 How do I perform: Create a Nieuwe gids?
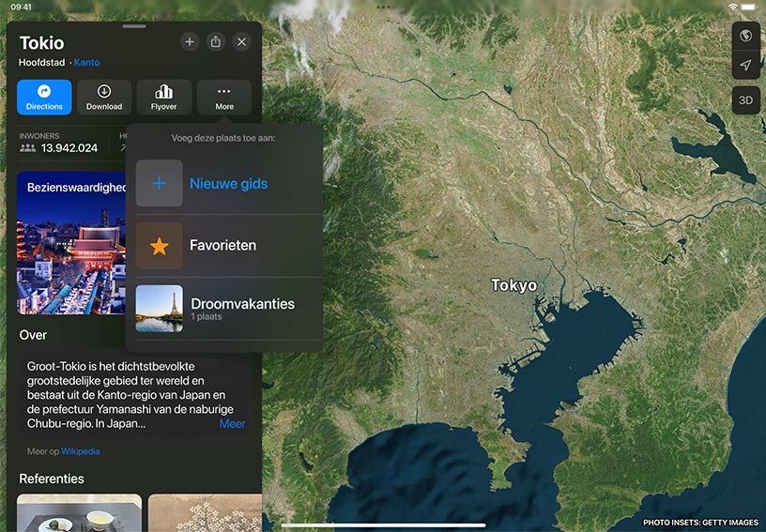[x=229, y=184]
